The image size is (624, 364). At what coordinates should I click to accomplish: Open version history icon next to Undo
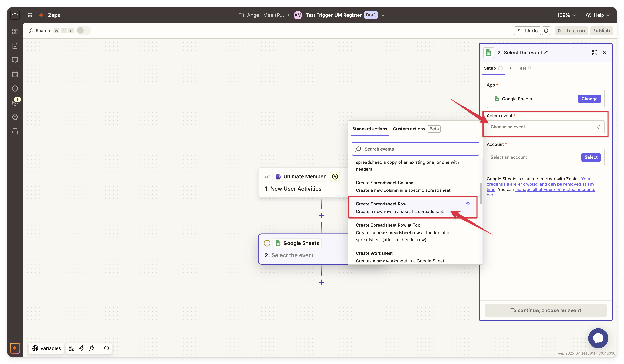point(546,31)
